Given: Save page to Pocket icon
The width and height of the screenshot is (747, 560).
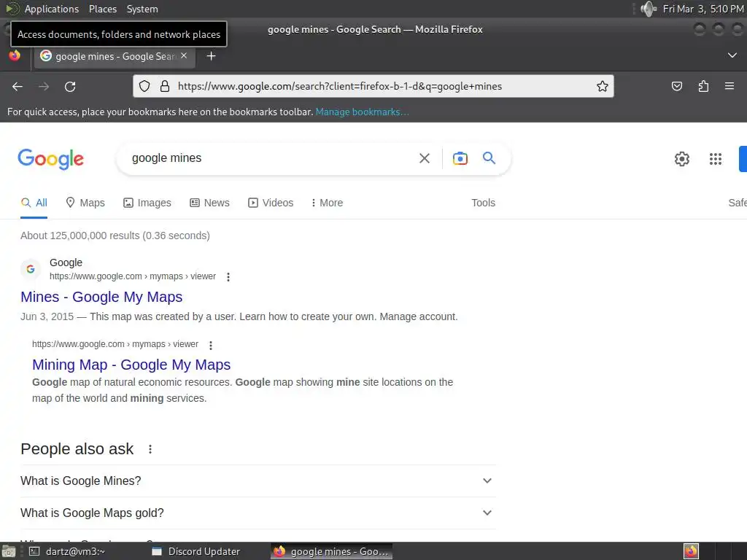Looking at the screenshot, I should 676,86.
